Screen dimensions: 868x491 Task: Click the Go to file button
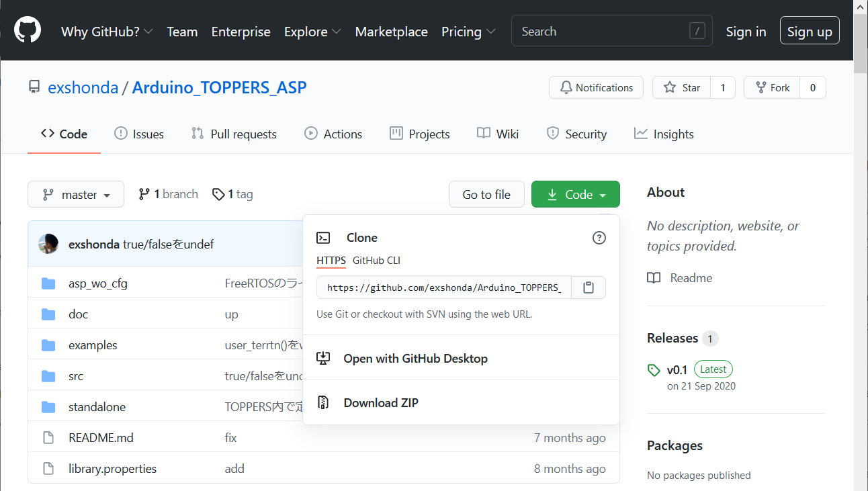[486, 194]
